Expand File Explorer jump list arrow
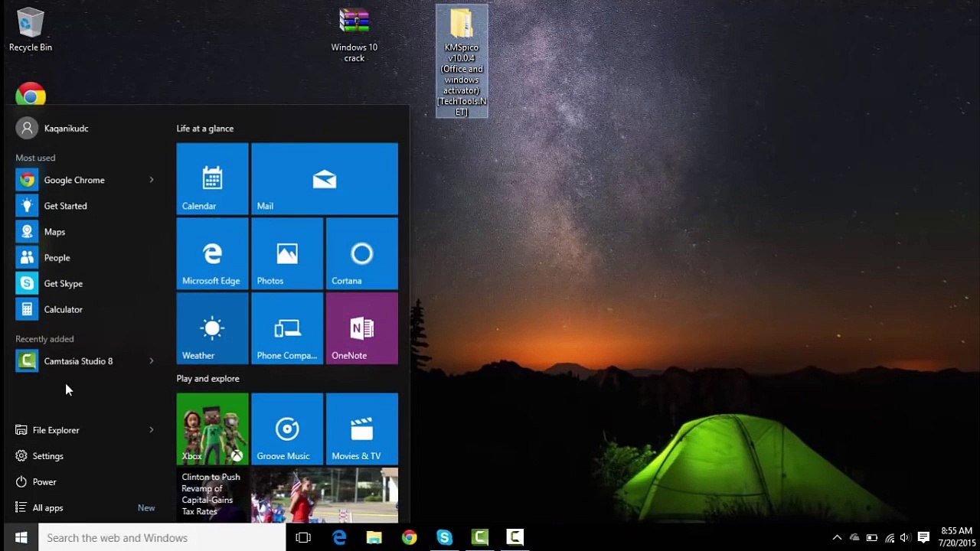This screenshot has height=551, width=980. 151,430
